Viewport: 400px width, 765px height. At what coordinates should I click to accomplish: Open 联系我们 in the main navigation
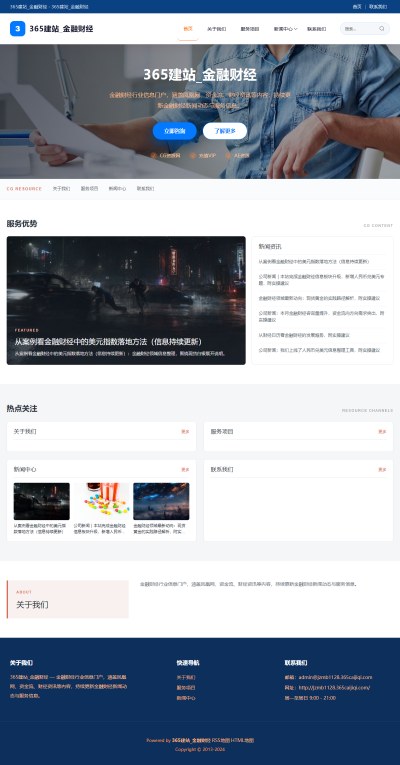pos(317,29)
